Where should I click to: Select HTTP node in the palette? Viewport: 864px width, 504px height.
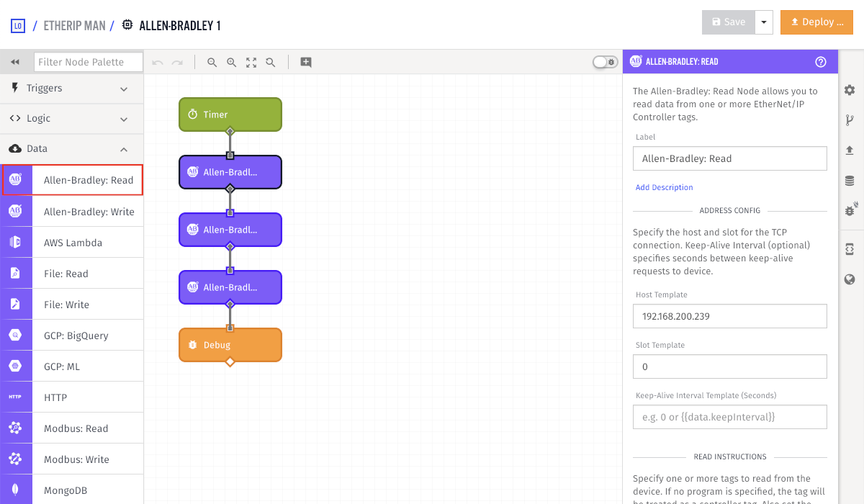72,397
